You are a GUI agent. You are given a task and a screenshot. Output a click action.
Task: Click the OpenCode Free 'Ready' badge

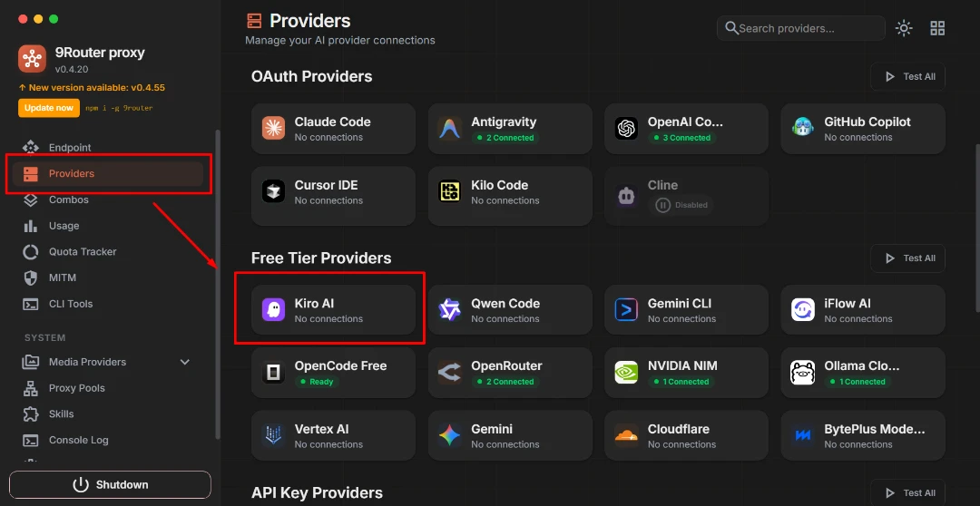coord(317,382)
